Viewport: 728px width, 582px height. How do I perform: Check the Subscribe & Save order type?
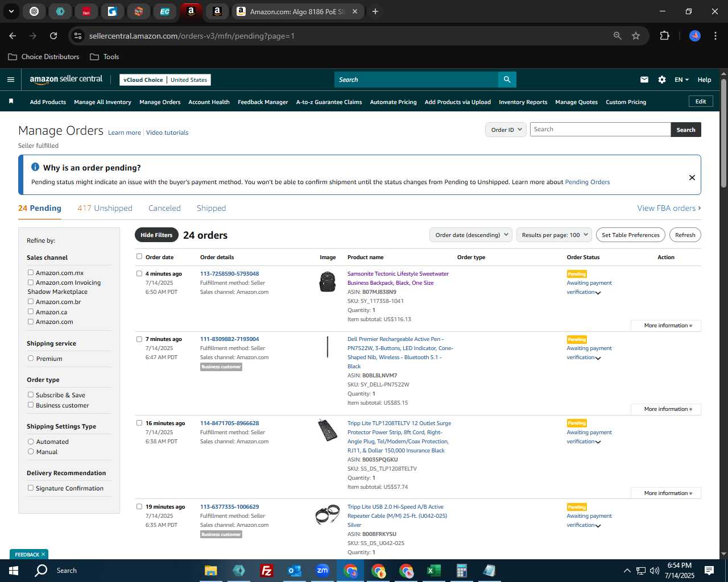31,395
